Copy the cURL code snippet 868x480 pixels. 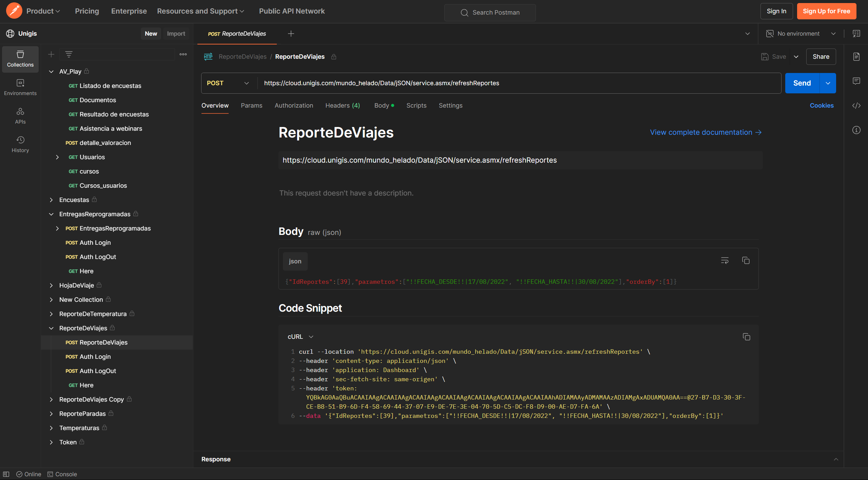(x=747, y=337)
